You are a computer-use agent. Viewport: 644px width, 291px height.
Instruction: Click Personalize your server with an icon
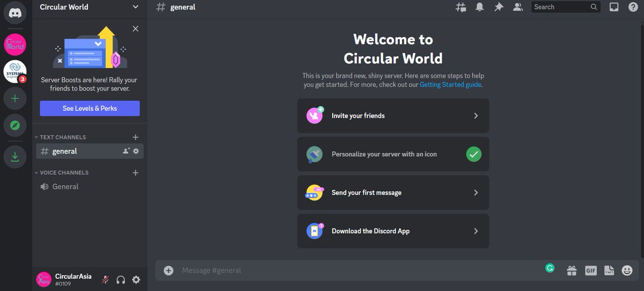click(393, 154)
